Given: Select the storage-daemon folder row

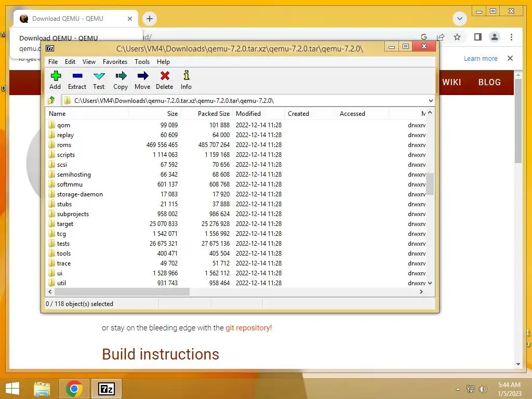Looking at the screenshot, I should click(236, 194).
